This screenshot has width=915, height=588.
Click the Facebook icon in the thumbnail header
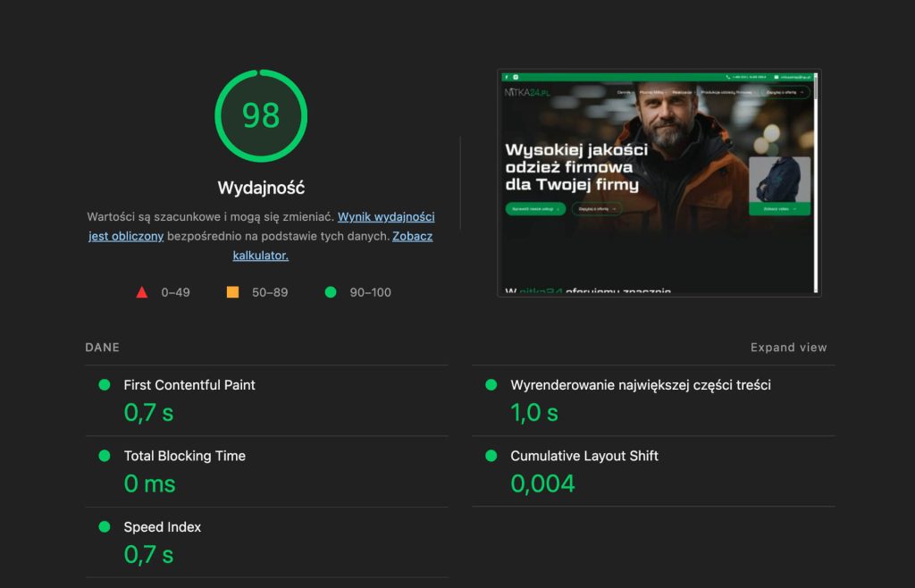click(506, 77)
